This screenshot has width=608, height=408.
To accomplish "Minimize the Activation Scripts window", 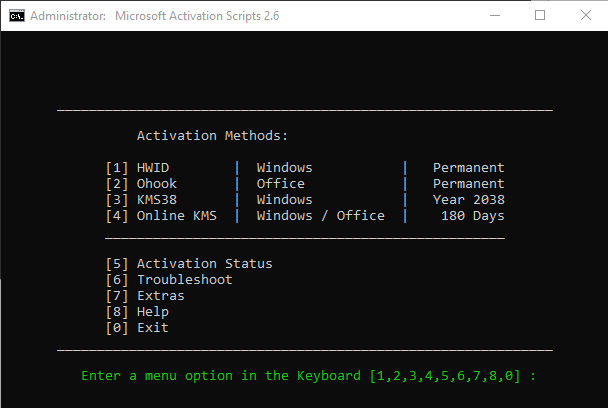I will point(494,16).
